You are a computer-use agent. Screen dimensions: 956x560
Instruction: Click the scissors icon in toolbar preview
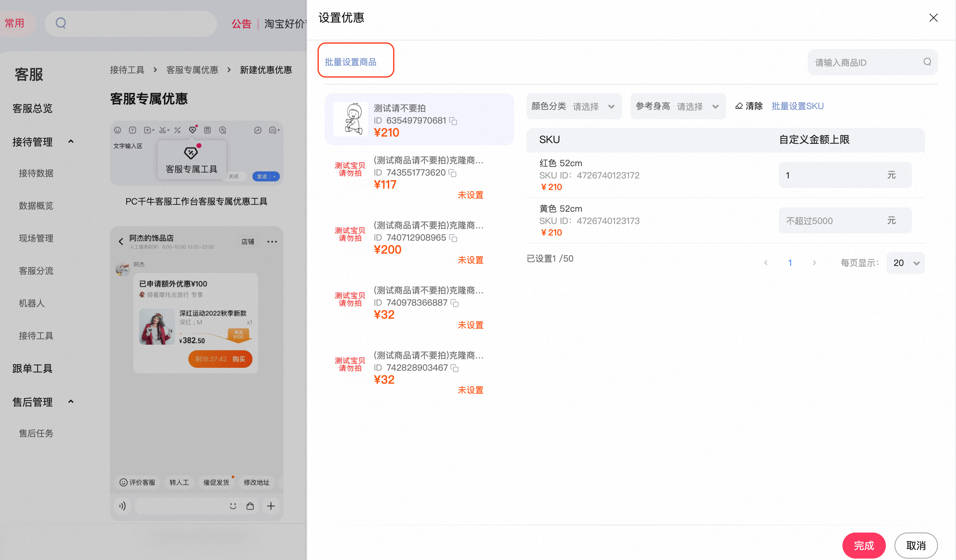tap(163, 130)
